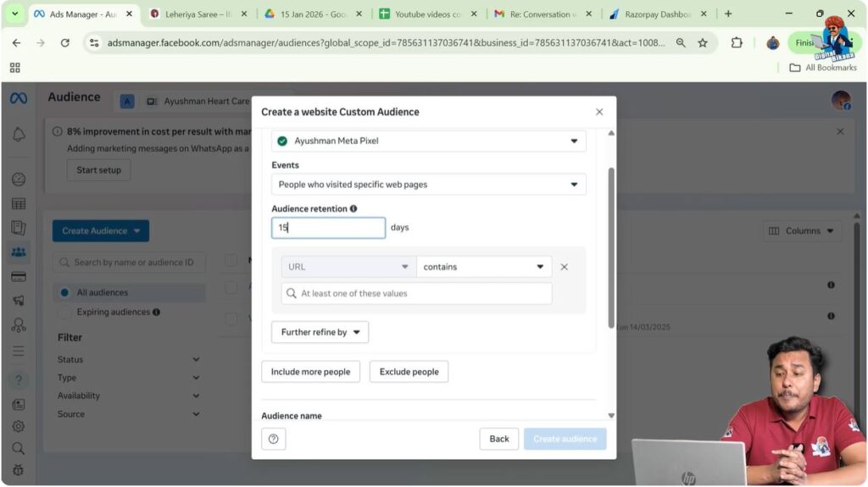Click browser reload page button
Image resolution: width=868 pixels, height=487 pixels.
click(64, 42)
